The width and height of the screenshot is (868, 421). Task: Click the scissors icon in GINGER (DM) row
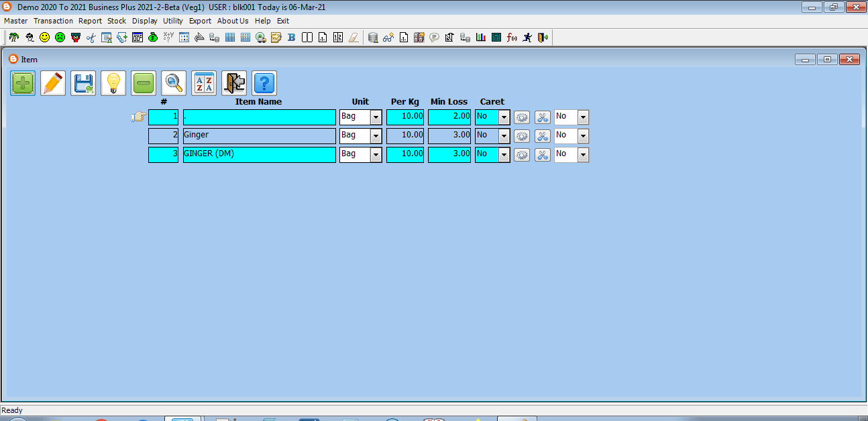(542, 155)
